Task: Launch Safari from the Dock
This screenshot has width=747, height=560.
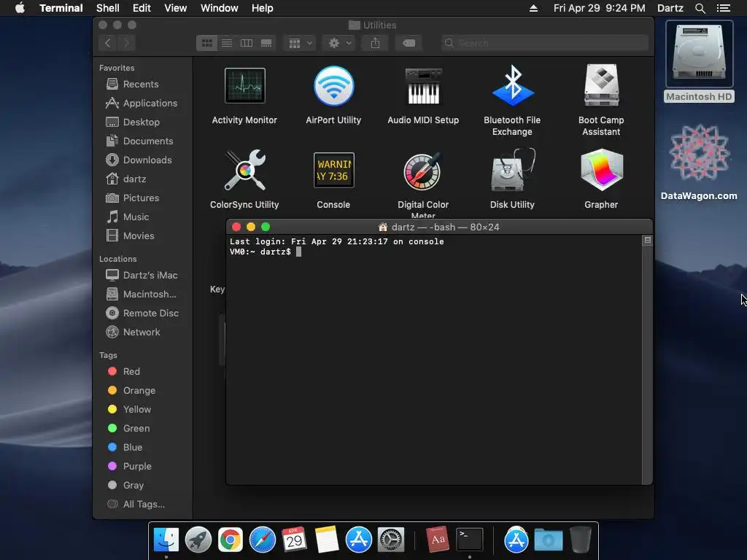Action: tap(263, 540)
